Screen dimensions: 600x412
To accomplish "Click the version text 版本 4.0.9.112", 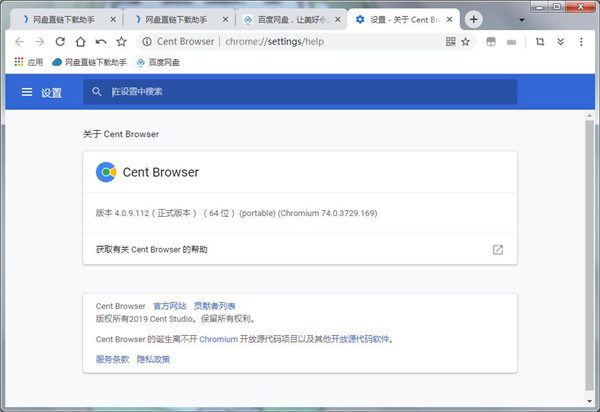I will 122,213.
